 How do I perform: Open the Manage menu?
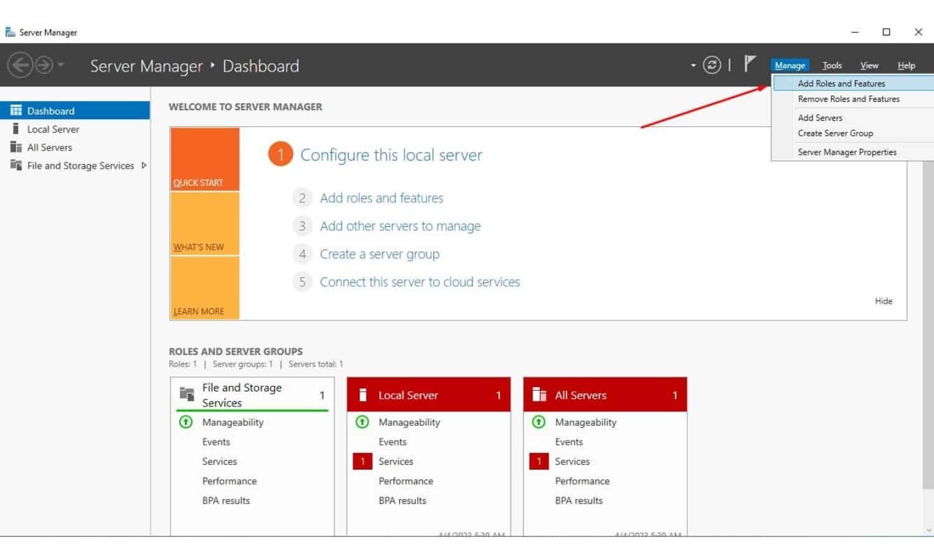point(790,65)
